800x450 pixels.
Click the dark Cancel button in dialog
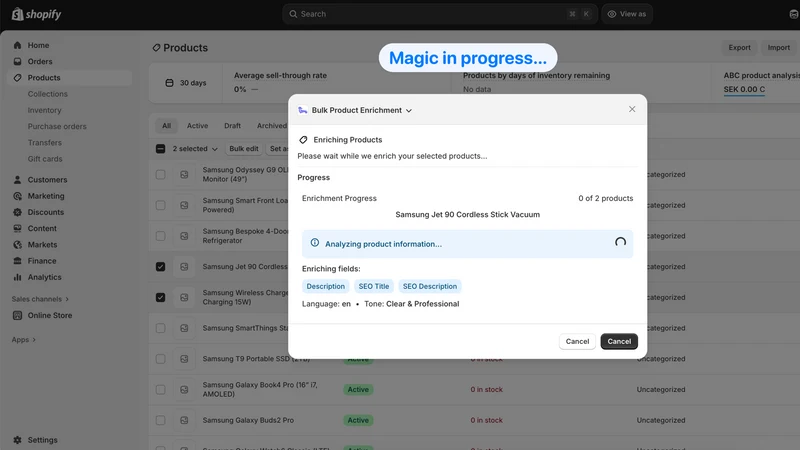tap(619, 341)
